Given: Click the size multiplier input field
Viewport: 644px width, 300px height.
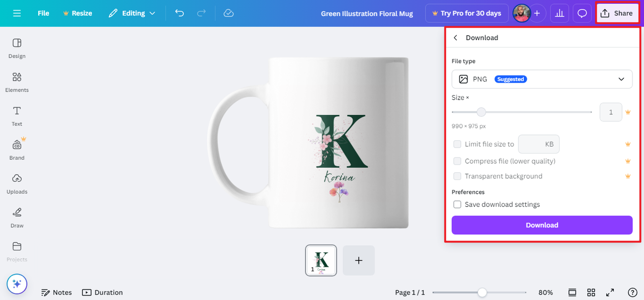Looking at the screenshot, I should click(x=611, y=112).
